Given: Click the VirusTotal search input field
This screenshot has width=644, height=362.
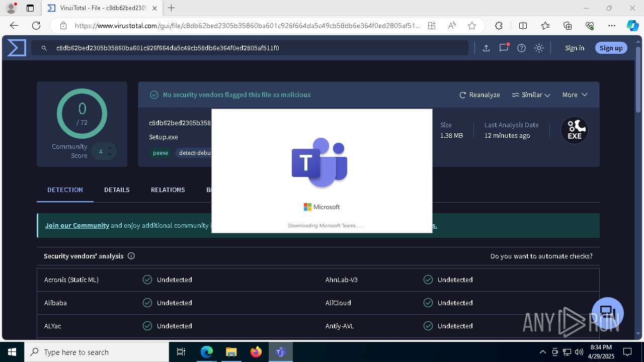Looking at the screenshot, I should (x=250, y=48).
